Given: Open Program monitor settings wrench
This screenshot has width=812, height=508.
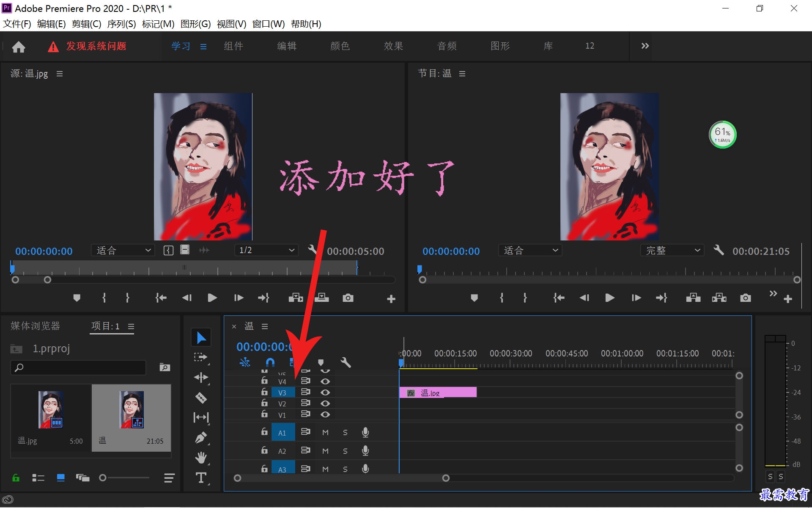Looking at the screenshot, I should pos(719,250).
